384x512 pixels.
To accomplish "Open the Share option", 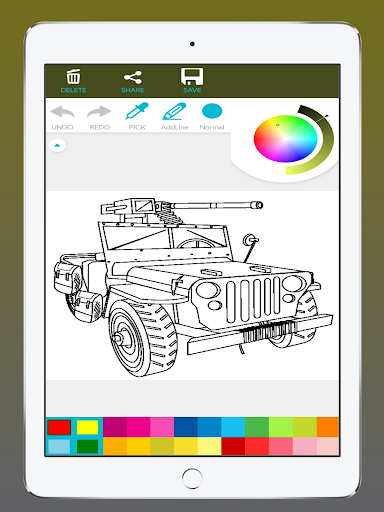I will point(133,78).
